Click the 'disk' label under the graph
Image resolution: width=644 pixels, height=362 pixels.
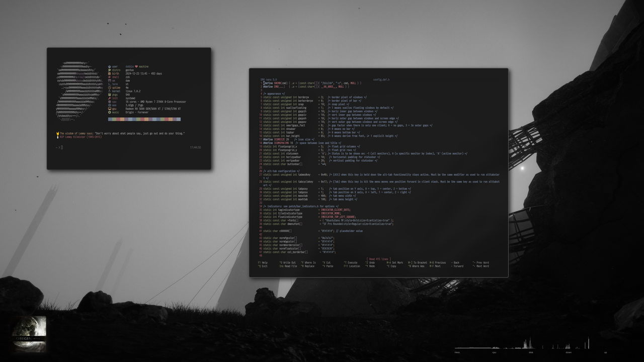[531, 352]
